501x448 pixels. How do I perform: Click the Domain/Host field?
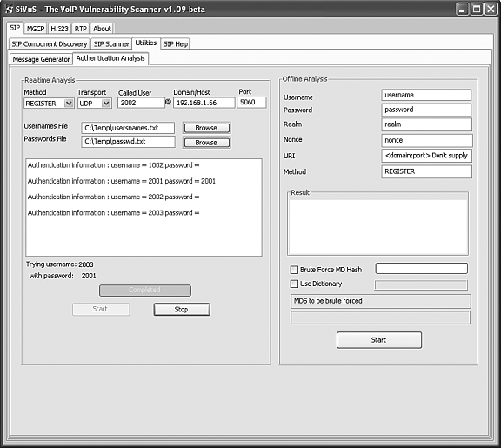(204, 103)
